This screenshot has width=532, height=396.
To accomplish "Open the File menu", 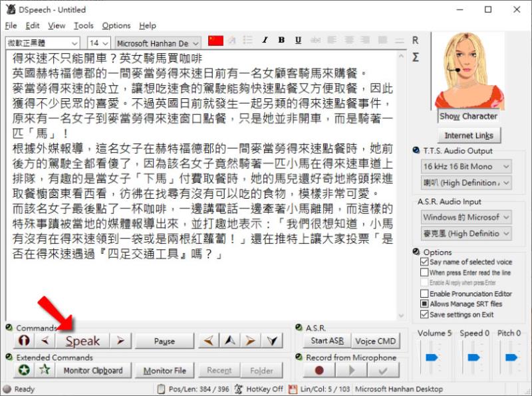I will [11, 26].
